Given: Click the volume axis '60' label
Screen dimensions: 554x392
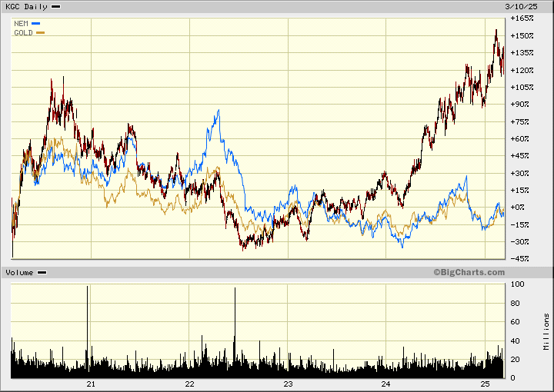Looking at the screenshot, I should [x=515, y=322].
